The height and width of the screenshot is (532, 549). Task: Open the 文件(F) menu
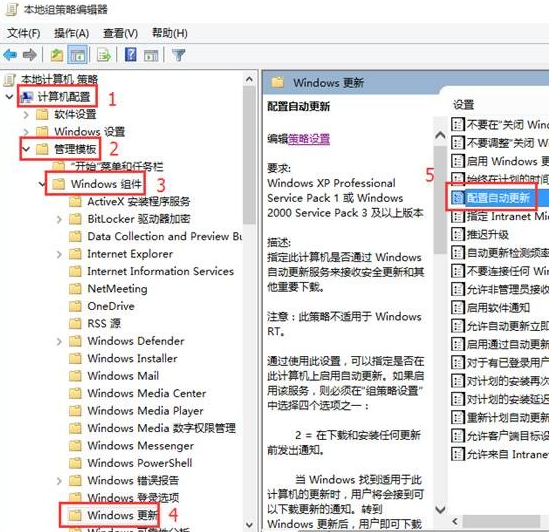(24, 33)
